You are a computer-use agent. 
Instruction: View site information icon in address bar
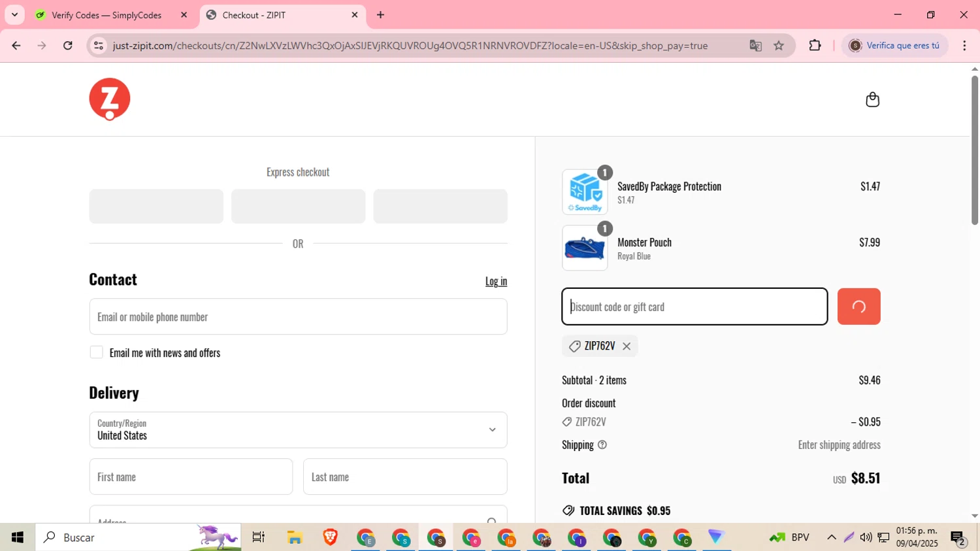99,46
